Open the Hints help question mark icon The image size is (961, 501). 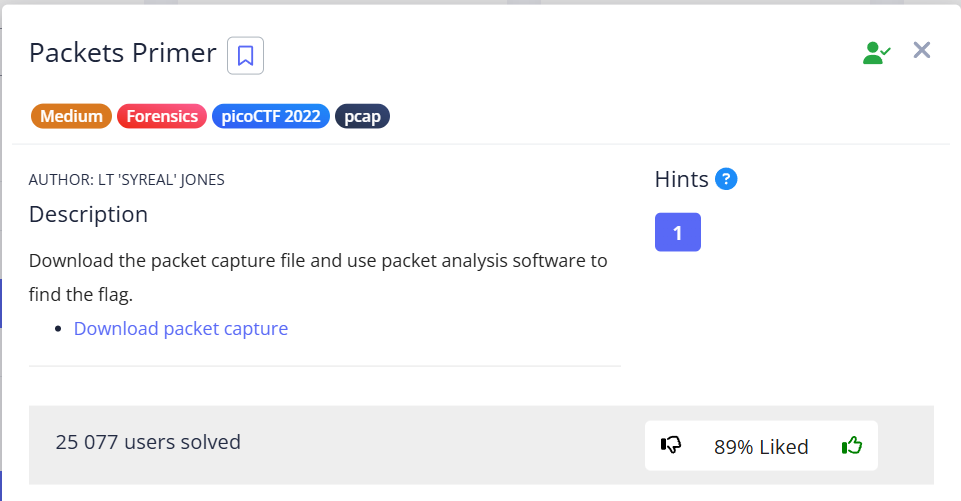[x=727, y=180]
